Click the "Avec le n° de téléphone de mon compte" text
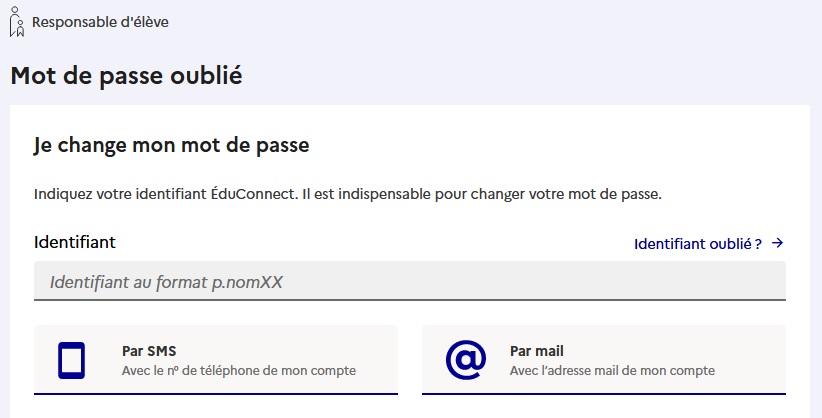 coord(239,371)
